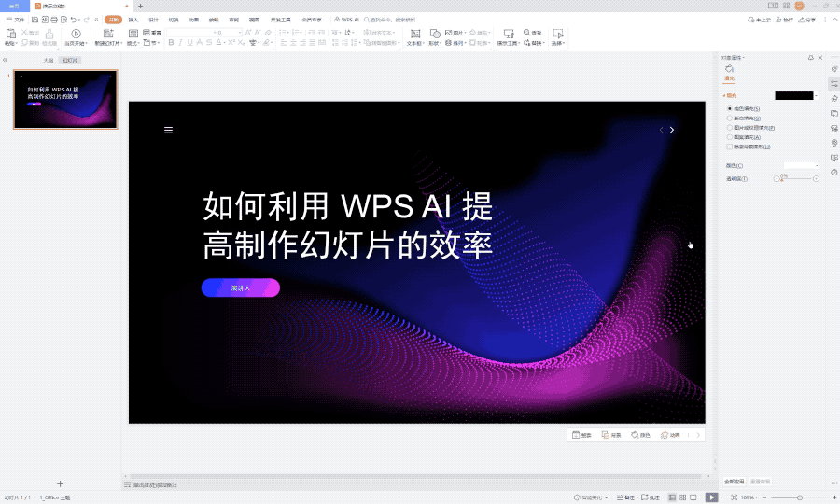Click the Italic I icon
The height and width of the screenshot is (504, 840).
(x=180, y=42)
